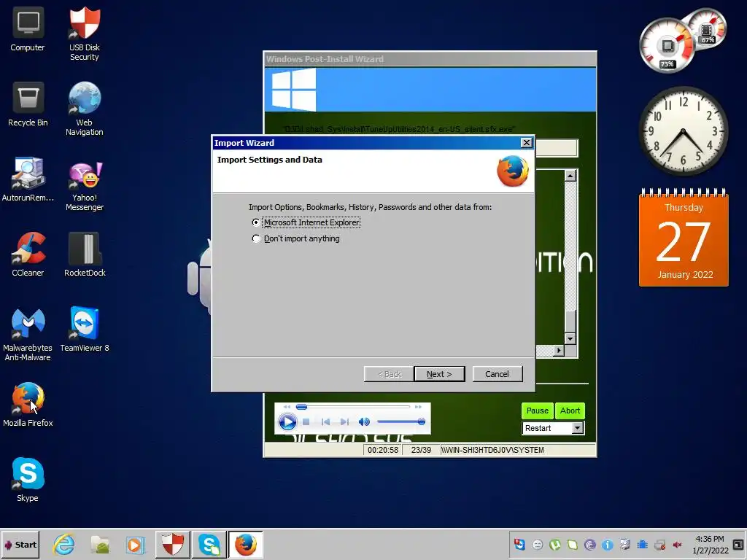Open Yahoo! Messenger desktop shortcut
This screenshot has height=560, width=747.
(85, 184)
